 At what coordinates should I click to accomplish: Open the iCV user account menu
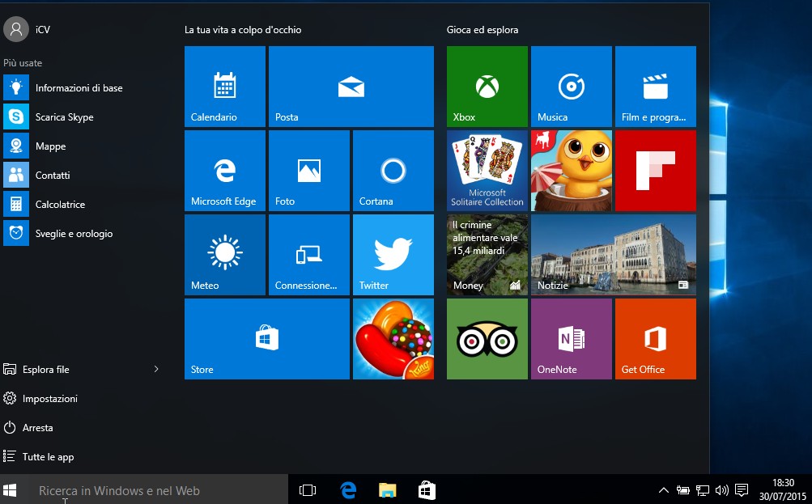point(27,29)
